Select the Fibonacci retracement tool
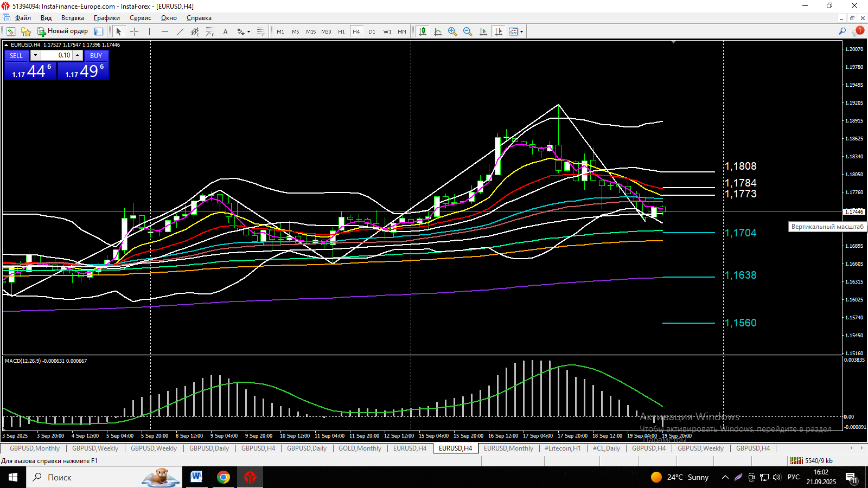The width and height of the screenshot is (868, 488). point(210,31)
